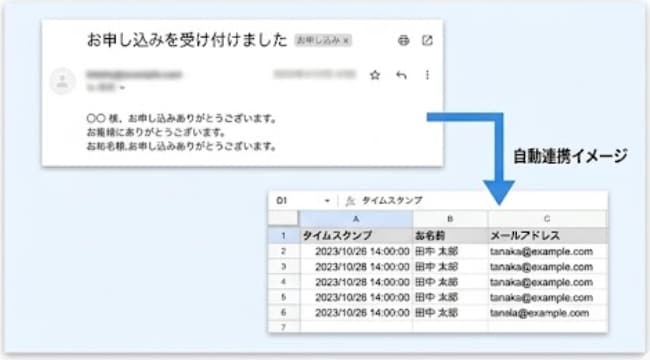The height and width of the screenshot is (360, 650).
Task: Open the email in a new window
Action: 427,40
